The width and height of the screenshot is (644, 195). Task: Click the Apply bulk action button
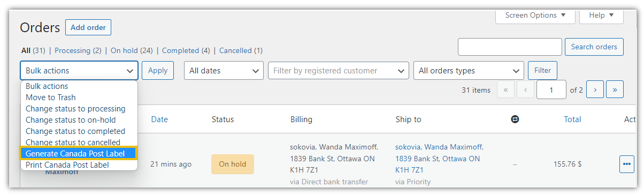pos(158,71)
